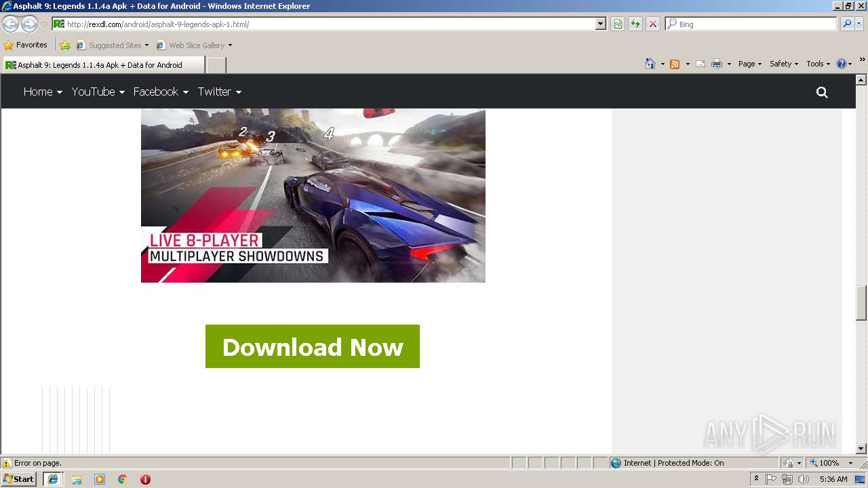Image resolution: width=868 pixels, height=488 pixels.
Task: Click the Internet zone globe icon
Action: [616, 464]
